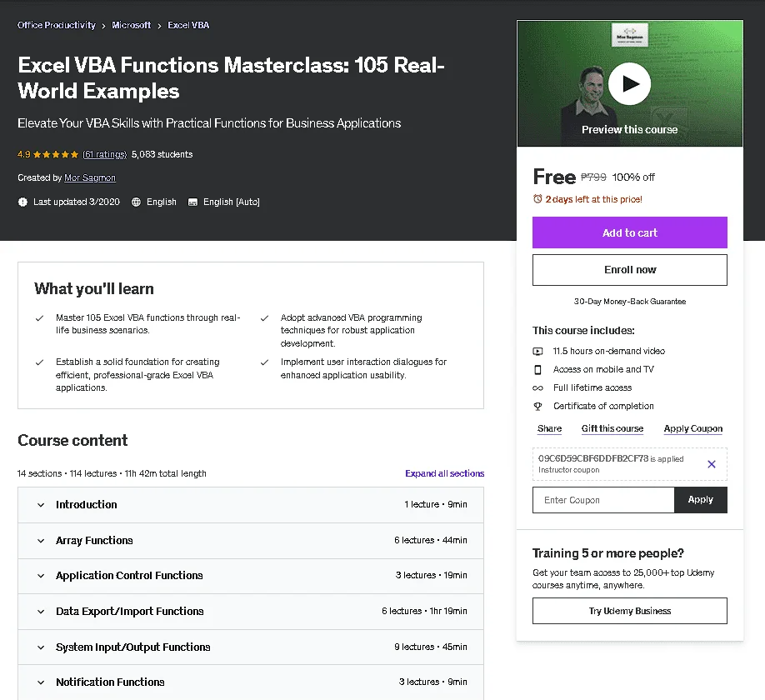Click the lifetime access infinity icon
The image size is (765, 700).
click(537, 388)
